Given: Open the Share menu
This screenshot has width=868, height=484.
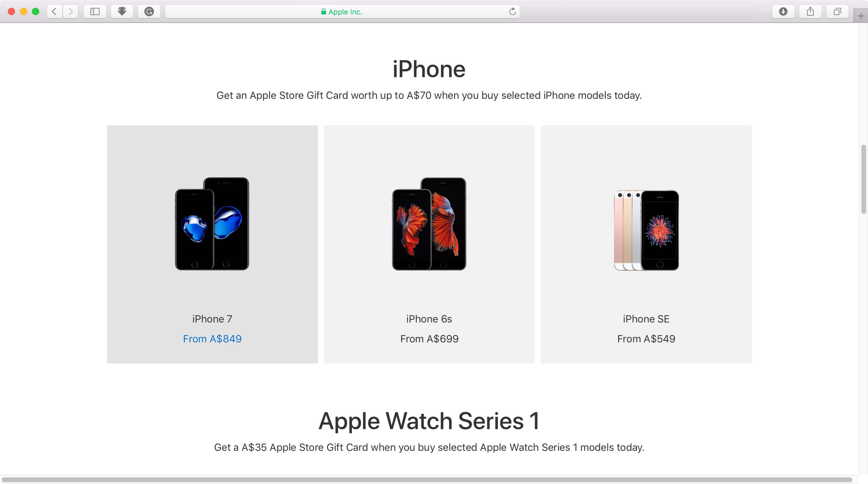Looking at the screenshot, I should click(810, 11).
